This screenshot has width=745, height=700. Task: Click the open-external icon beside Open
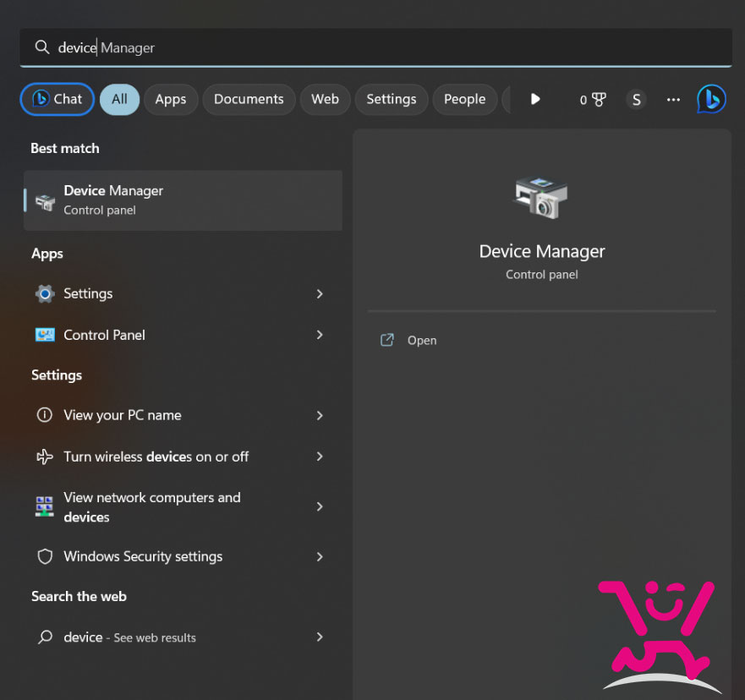(386, 340)
